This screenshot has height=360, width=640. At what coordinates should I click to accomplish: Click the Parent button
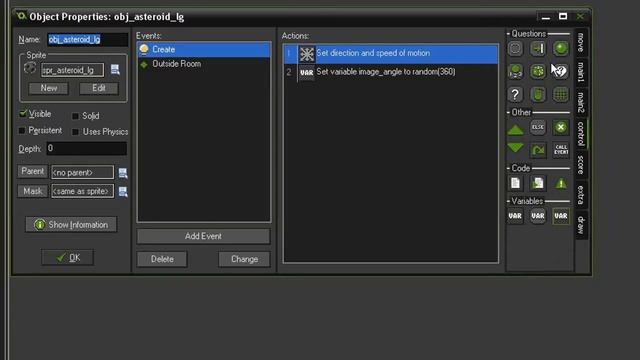pyautogui.click(x=32, y=171)
